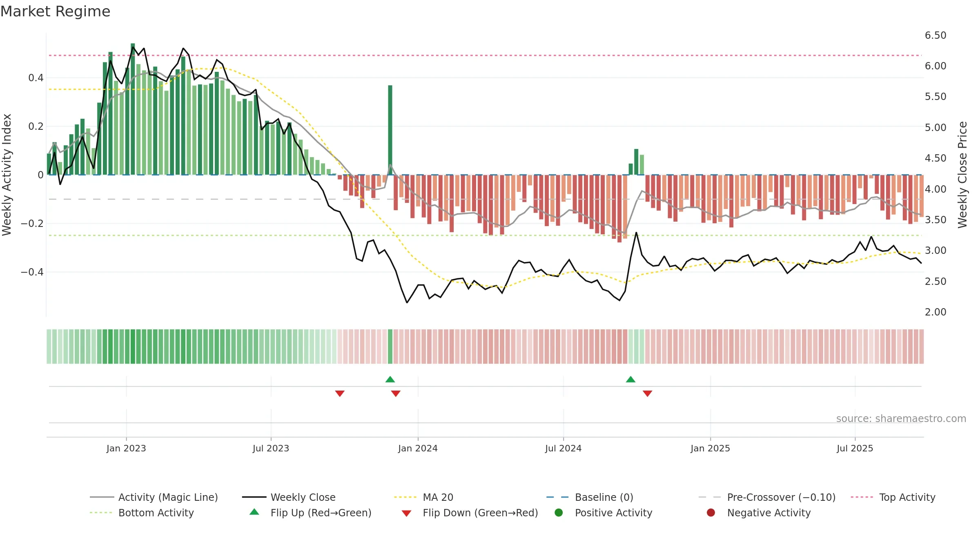Viewport: 980px width, 551px height.
Task: Click the Weekly Activity Index axis title
Action: coord(7,175)
